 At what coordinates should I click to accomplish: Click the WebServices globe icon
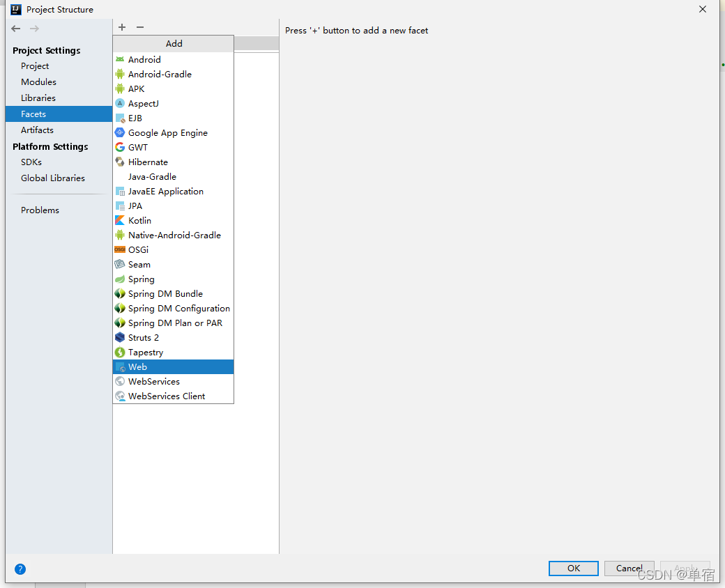tap(120, 381)
